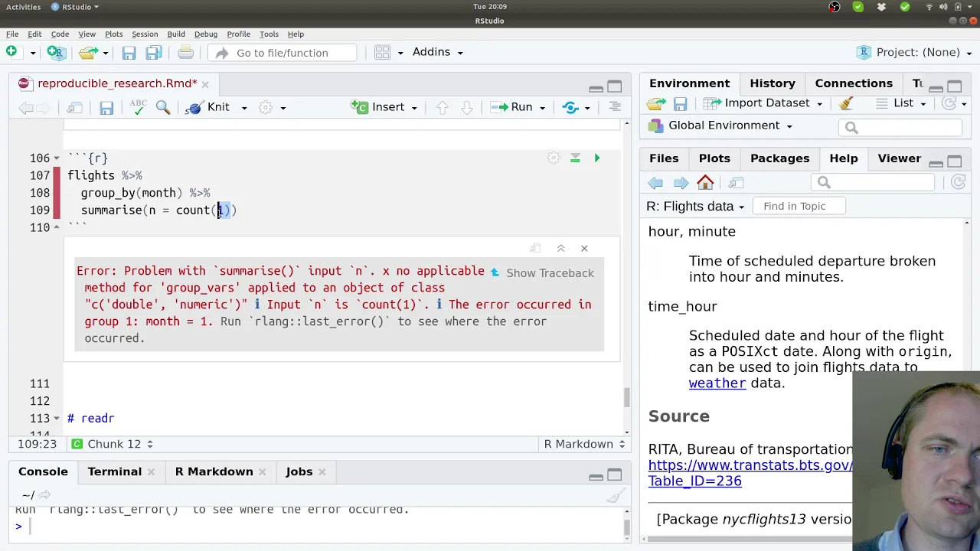Image resolution: width=980 pixels, height=551 pixels.
Task: Switch to the Viewer tab
Action: coord(899,158)
